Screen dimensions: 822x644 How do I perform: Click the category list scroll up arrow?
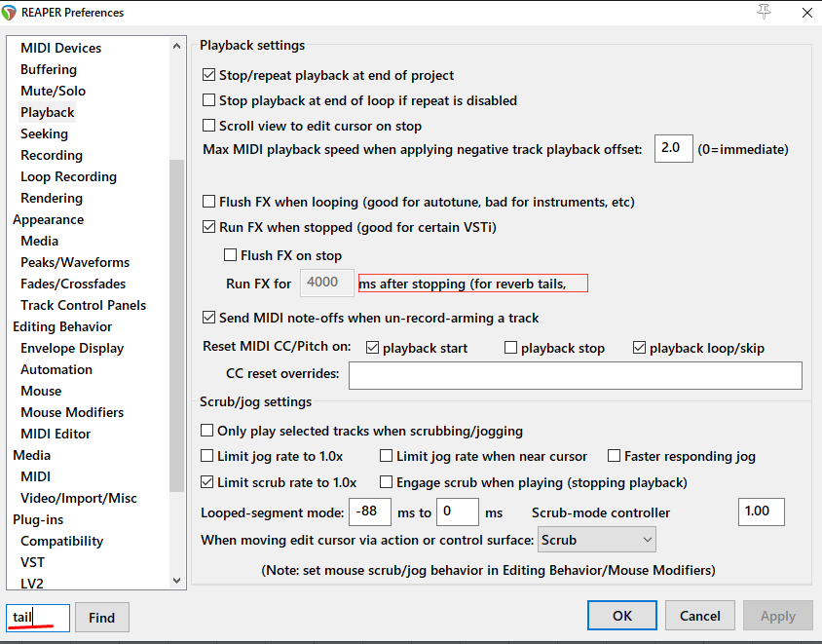point(176,46)
